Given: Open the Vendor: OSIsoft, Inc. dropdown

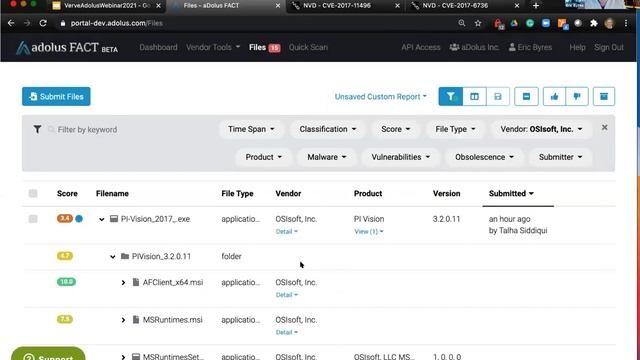Looking at the screenshot, I should (541, 129).
